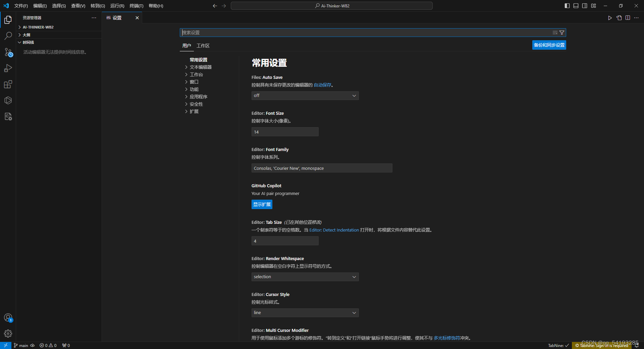Open the 选择(S) menu
644x349 pixels.
[x=59, y=6]
